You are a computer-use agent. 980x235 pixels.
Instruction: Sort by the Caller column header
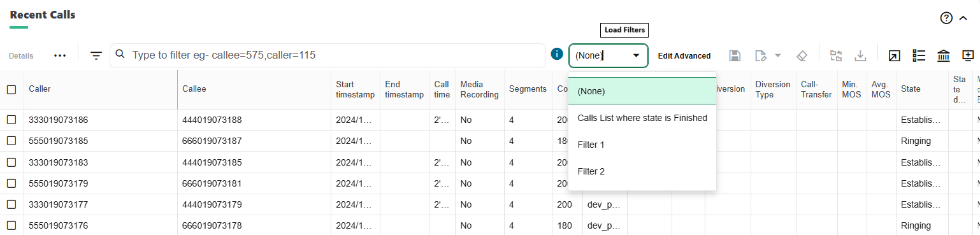[x=101, y=89]
